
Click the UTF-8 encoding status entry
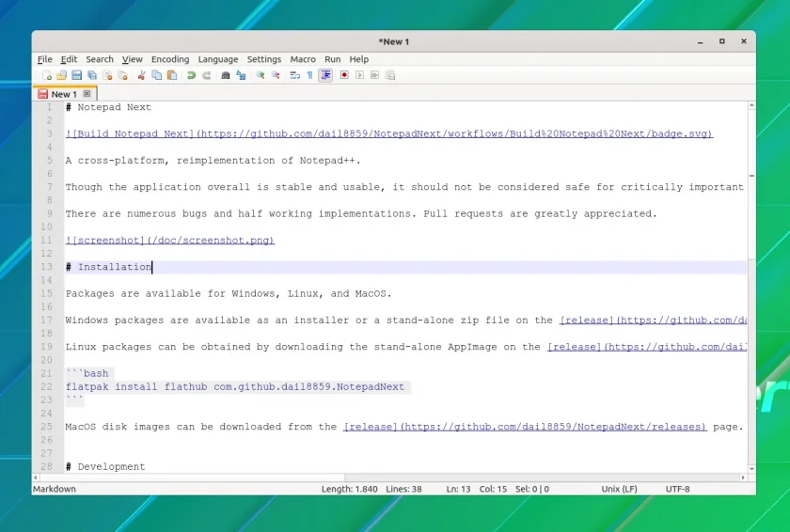coord(678,489)
